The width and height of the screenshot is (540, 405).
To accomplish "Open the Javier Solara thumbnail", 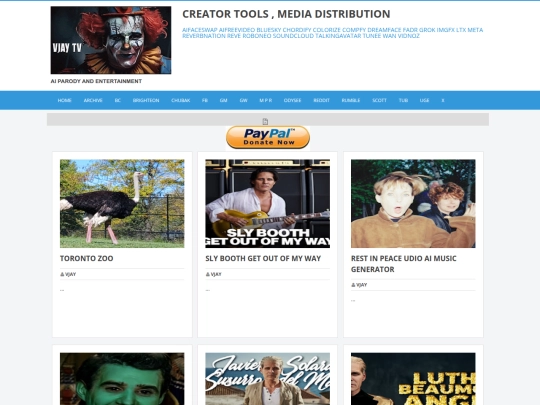I will click(268, 379).
